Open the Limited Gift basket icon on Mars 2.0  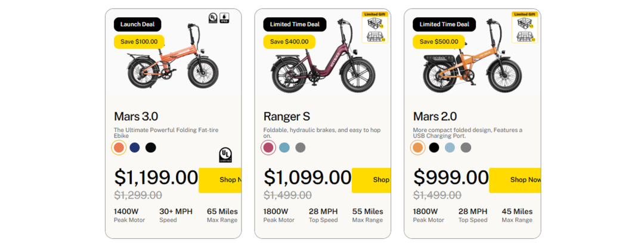click(524, 27)
